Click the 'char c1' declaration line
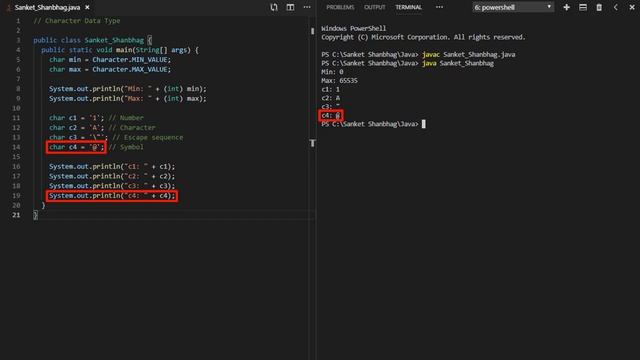 click(96, 118)
